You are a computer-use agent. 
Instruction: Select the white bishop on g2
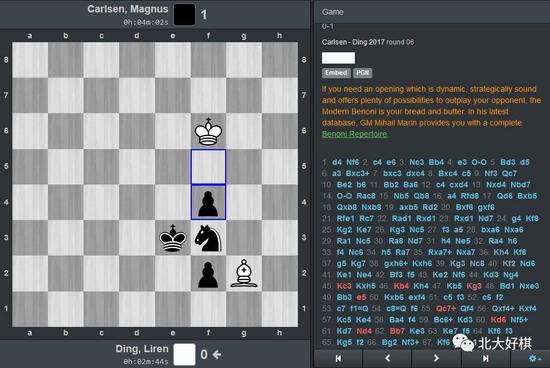pyautogui.click(x=244, y=274)
